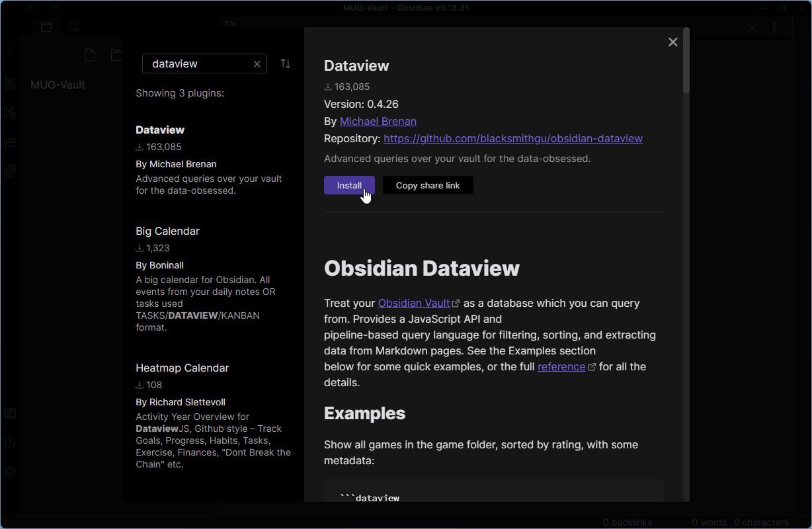This screenshot has width=812, height=529.
Task: Collapse the panel using the back chevron
Action: coord(11,48)
